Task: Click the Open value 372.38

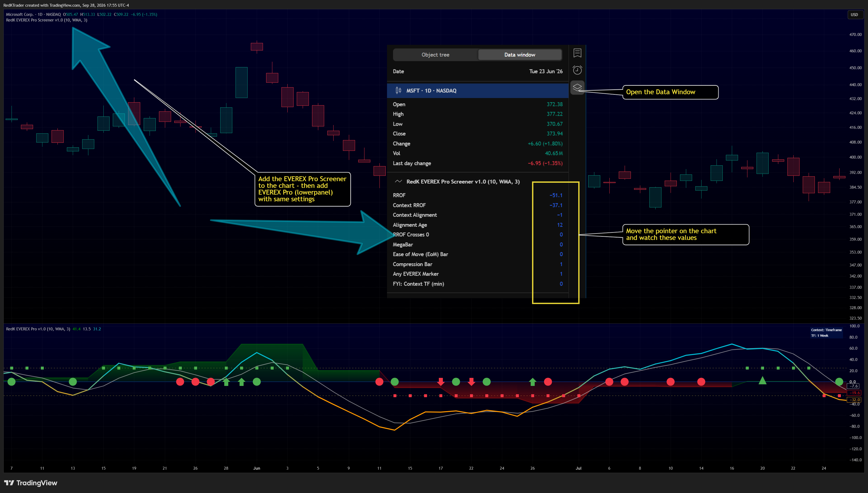Action: point(555,104)
